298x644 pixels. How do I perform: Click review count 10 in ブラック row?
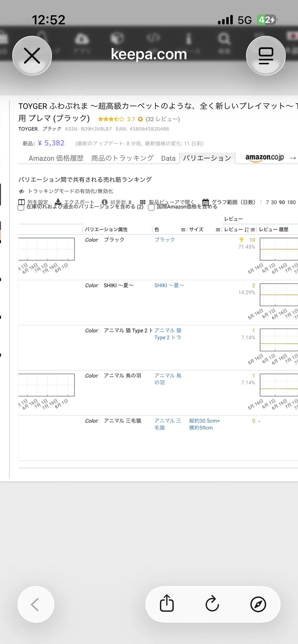point(252,240)
